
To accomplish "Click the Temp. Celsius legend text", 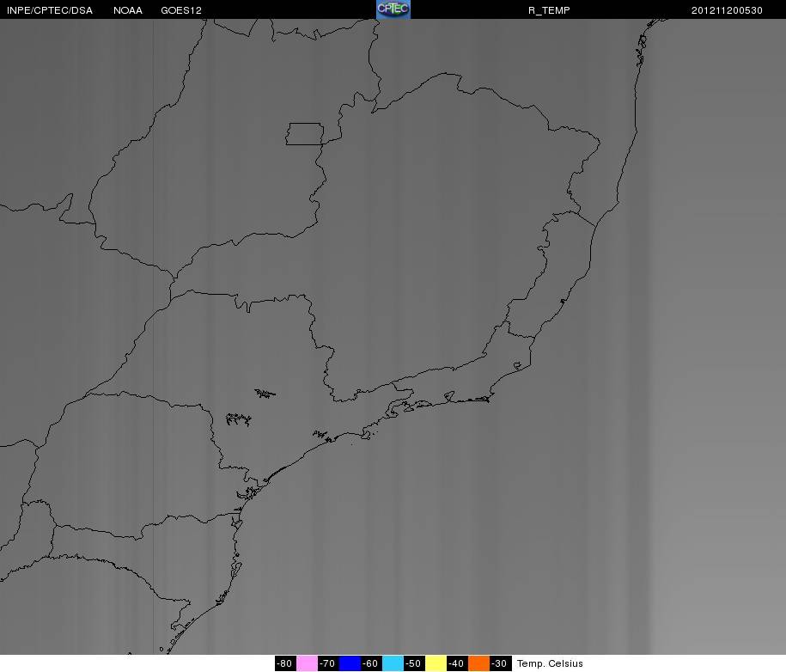I will tap(550, 663).
